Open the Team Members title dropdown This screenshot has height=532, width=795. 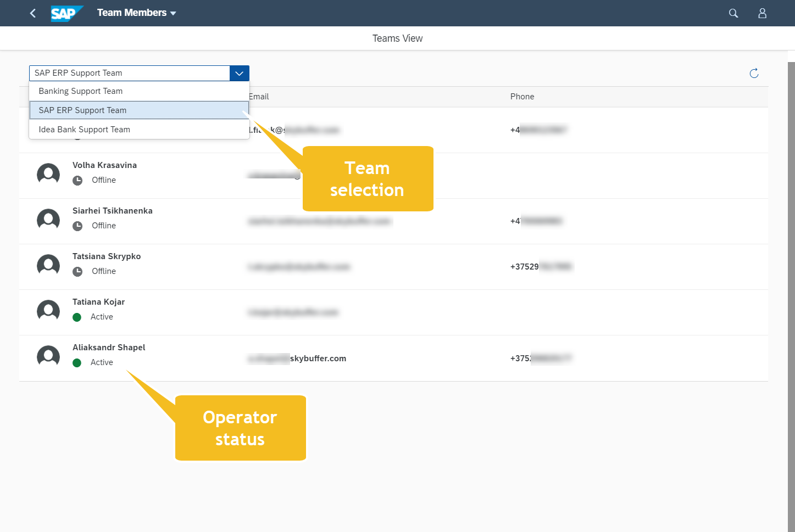pos(137,13)
